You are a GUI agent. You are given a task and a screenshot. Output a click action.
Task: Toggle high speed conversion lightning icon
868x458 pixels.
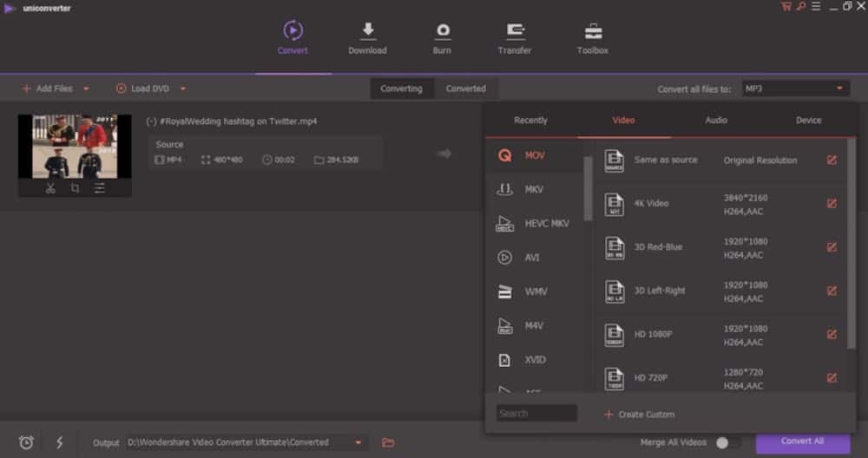point(59,442)
